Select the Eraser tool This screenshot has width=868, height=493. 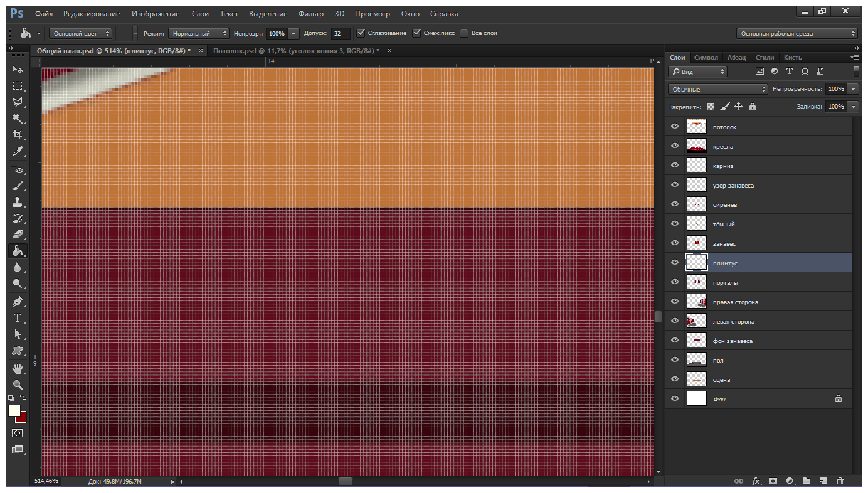point(18,235)
